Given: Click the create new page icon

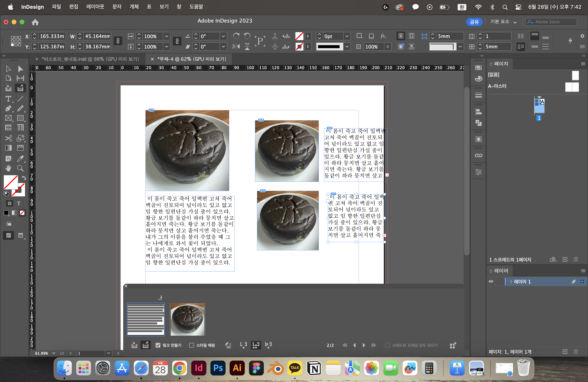Looking at the screenshot, I should coord(565,259).
